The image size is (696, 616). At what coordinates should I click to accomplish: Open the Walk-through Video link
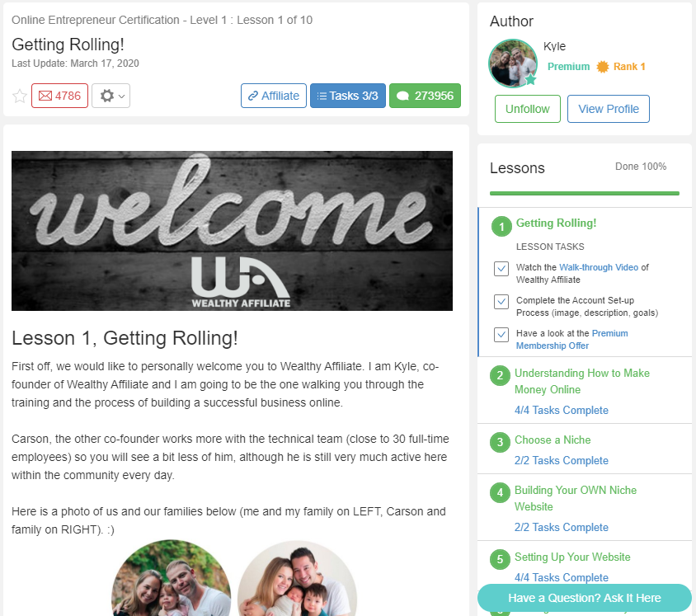pos(599,267)
